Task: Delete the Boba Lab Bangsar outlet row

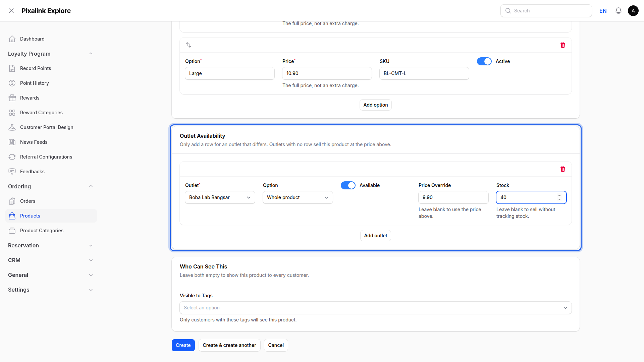Action: 563,169
